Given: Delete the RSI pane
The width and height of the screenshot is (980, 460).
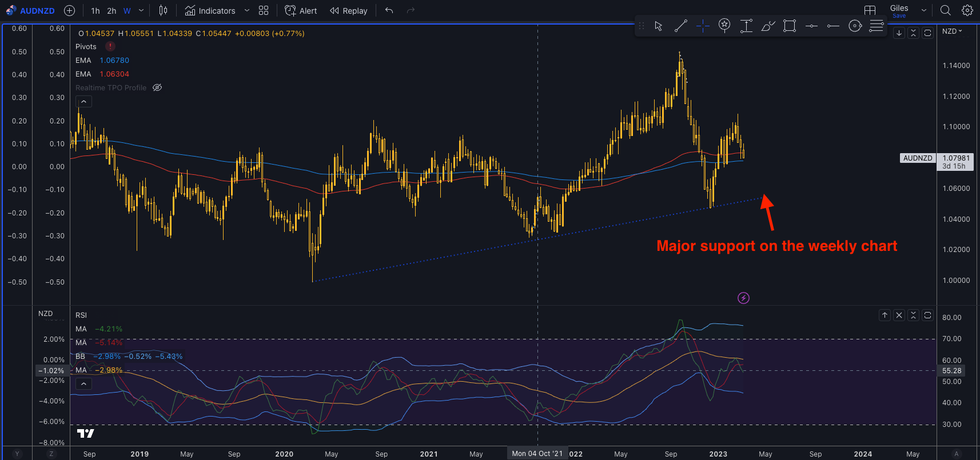Looking at the screenshot, I should pos(899,315).
